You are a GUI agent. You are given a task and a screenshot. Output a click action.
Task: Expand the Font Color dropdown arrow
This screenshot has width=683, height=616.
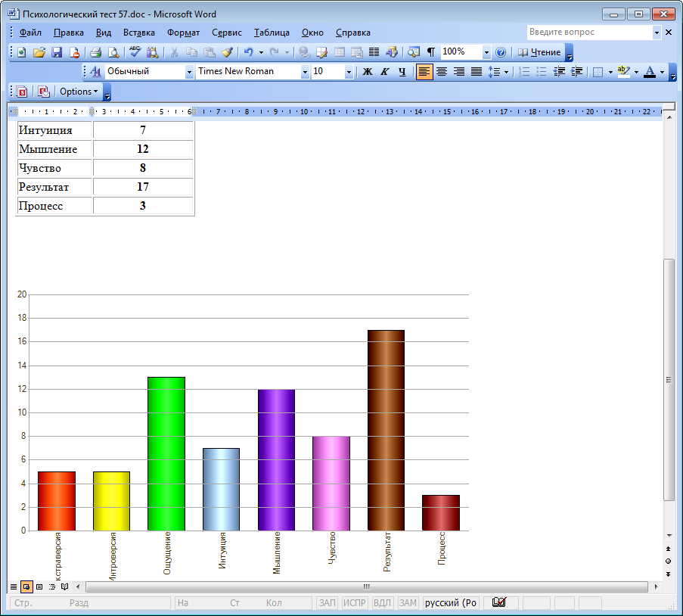pyautogui.click(x=662, y=72)
